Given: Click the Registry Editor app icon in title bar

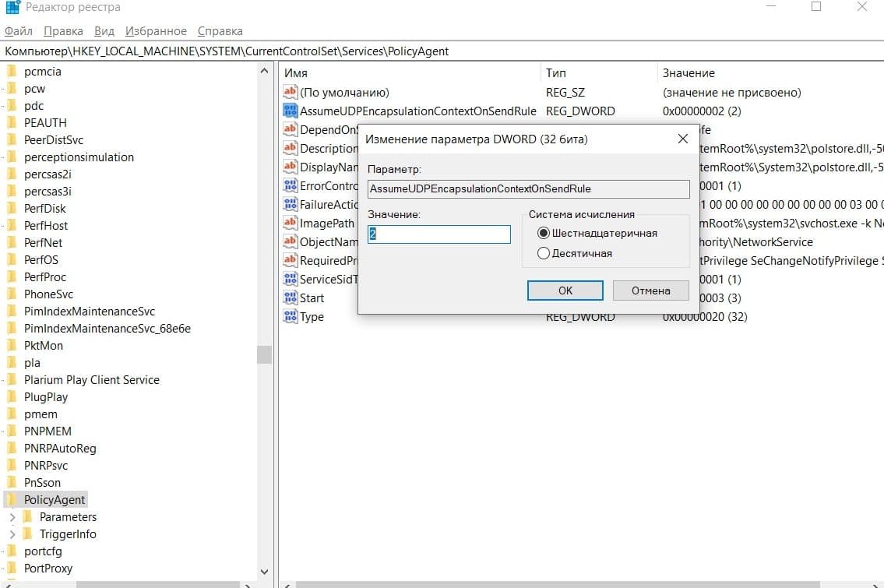Looking at the screenshot, I should tap(12, 8).
